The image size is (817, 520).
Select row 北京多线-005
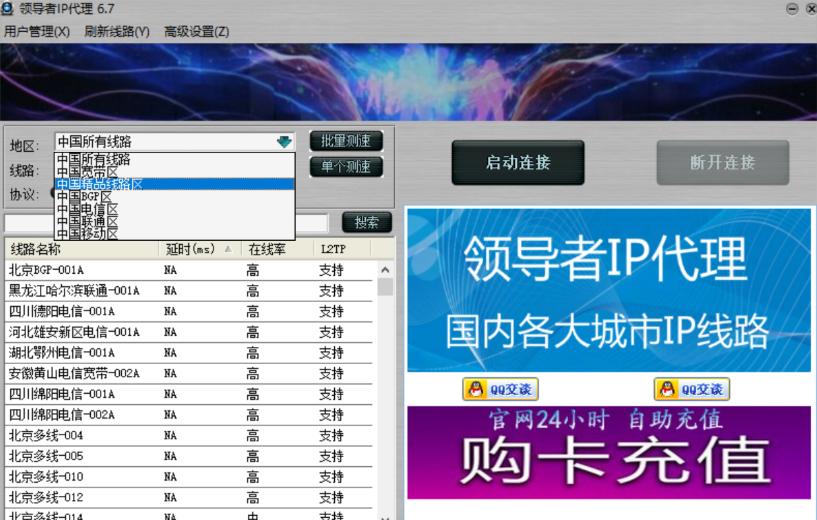click(x=189, y=456)
